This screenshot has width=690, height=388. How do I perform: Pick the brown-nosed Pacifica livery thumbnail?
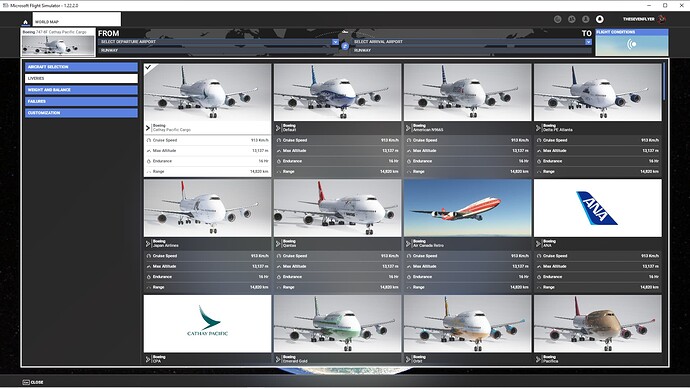click(x=598, y=323)
